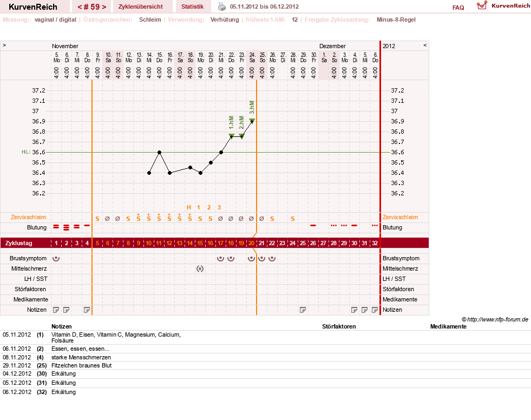The width and height of the screenshot is (531, 420).
Task: Click the bleeding mark on cycle day 3
Action: click(x=77, y=227)
